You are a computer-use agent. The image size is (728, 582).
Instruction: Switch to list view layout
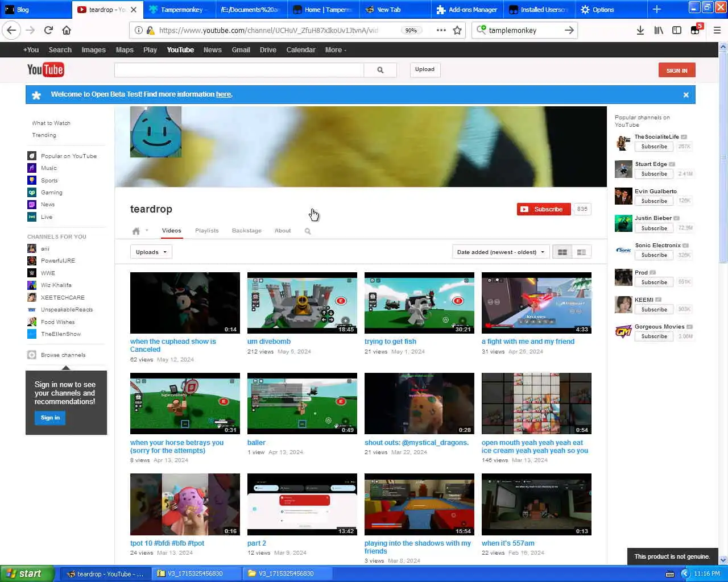(x=581, y=252)
